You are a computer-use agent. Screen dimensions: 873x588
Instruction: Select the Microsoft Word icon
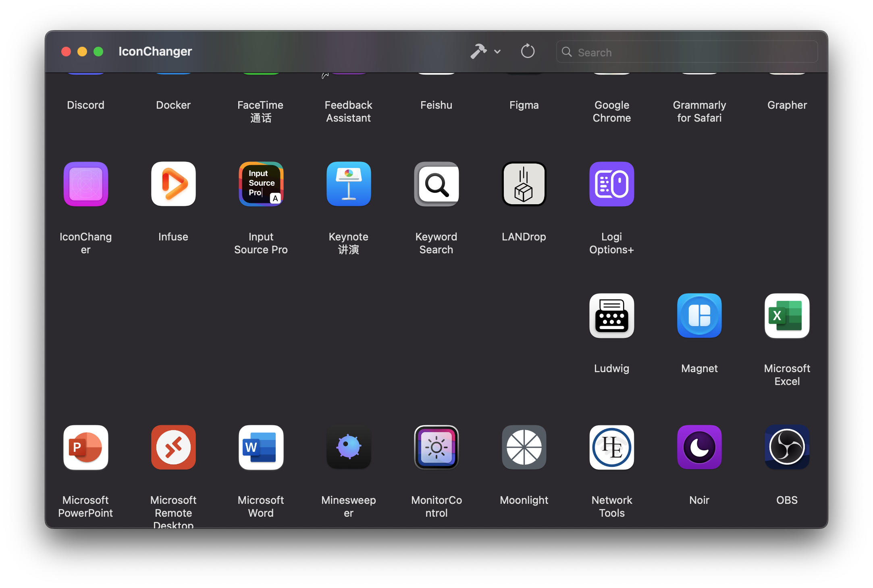click(261, 447)
